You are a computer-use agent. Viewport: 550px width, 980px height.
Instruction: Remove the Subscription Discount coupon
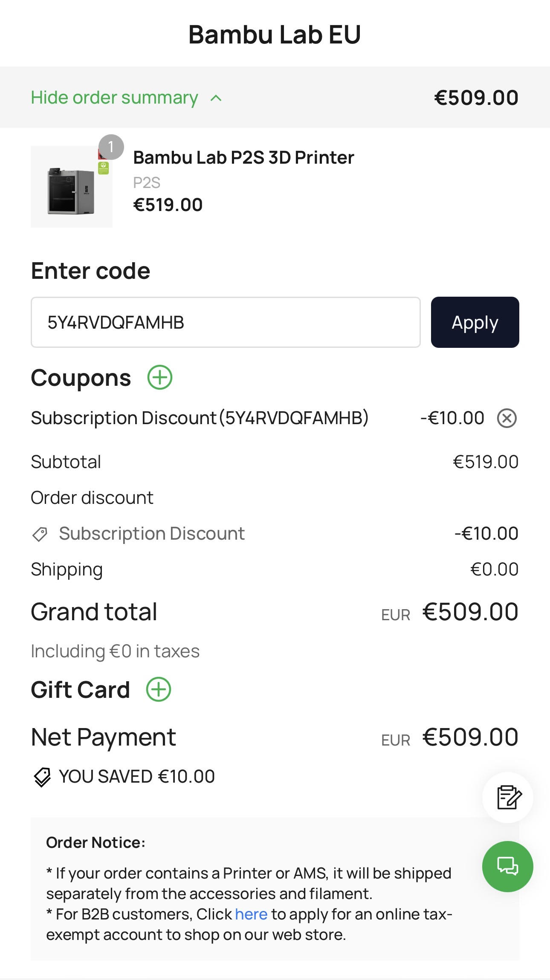pyautogui.click(x=507, y=418)
